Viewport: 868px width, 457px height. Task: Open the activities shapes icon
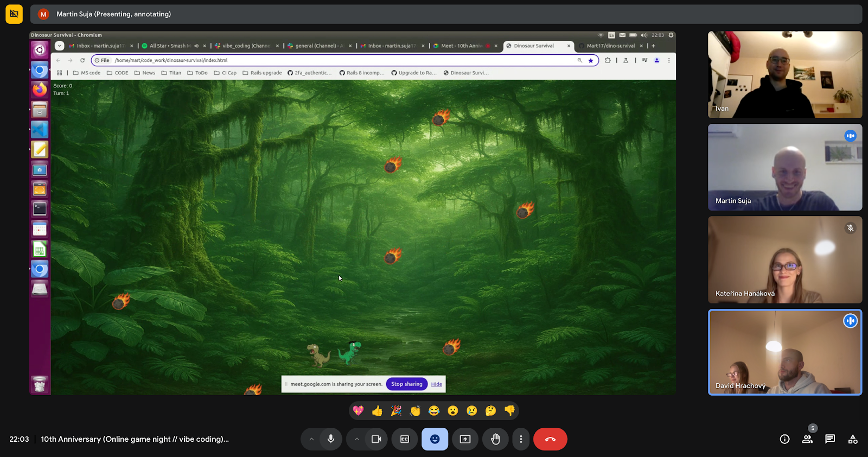pyautogui.click(x=853, y=439)
